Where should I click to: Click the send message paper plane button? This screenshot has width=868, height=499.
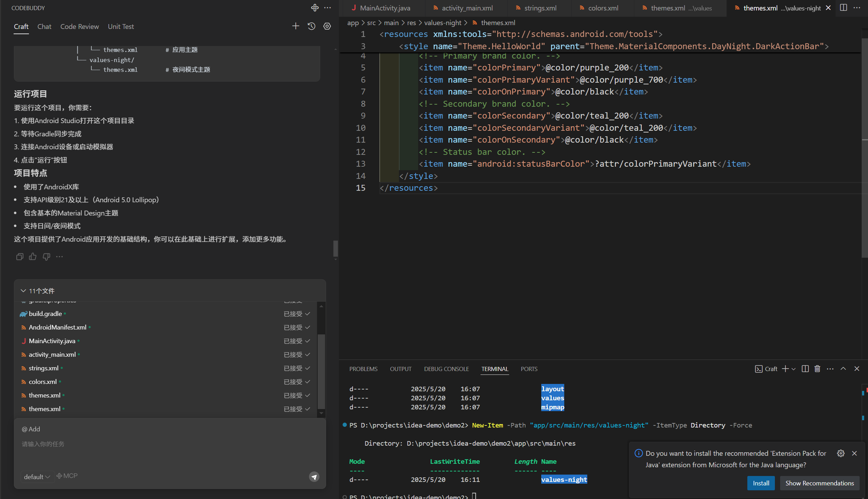[314, 477]
